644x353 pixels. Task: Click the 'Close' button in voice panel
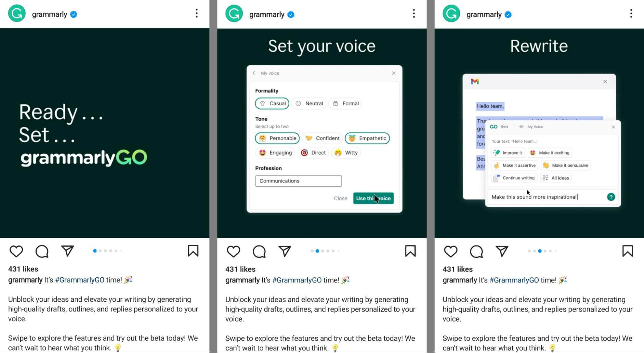coord(340,198)
